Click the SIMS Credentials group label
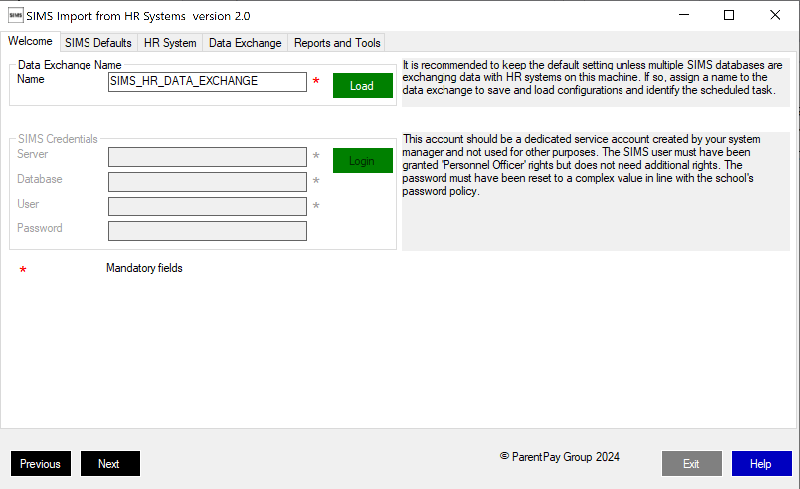800x489 pixels. coord(58,139)
